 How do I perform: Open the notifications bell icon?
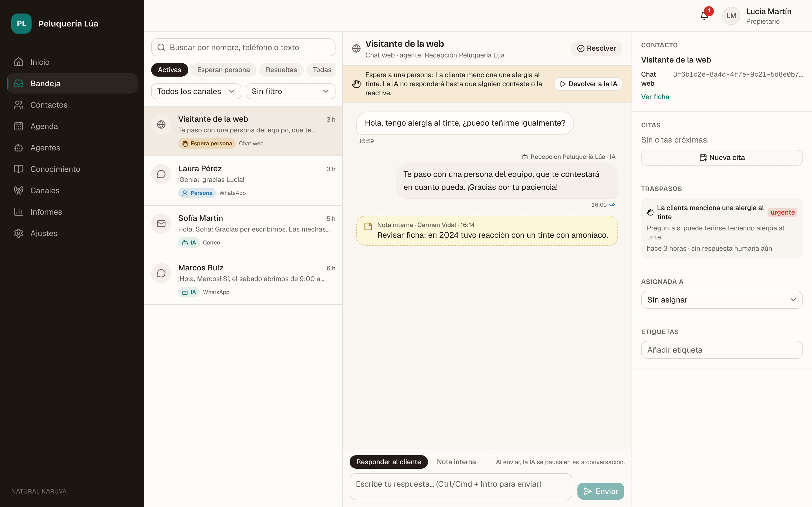704,16
